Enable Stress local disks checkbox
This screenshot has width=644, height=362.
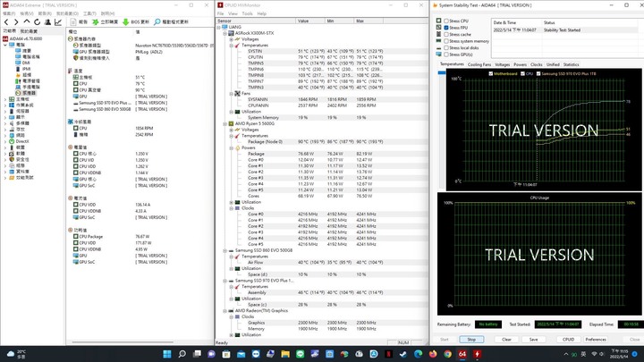[446, 47]
